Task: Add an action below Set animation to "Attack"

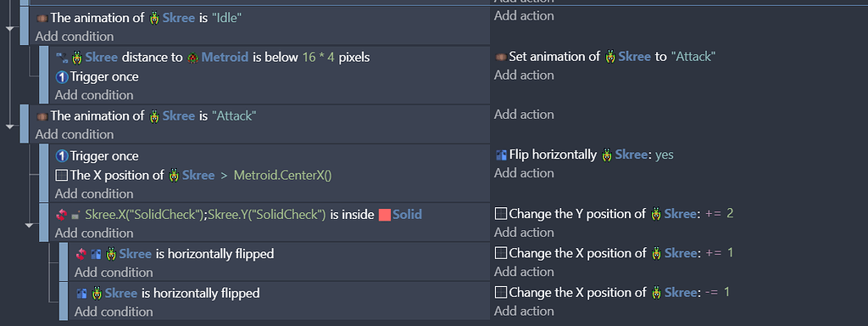Action: tap(524, 75)
